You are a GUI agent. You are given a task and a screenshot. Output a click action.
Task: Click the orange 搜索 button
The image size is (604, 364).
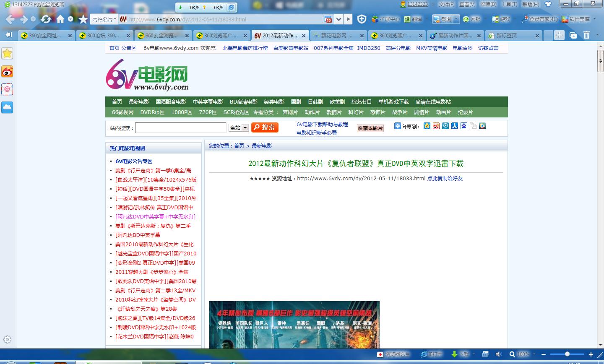[265, 127]
